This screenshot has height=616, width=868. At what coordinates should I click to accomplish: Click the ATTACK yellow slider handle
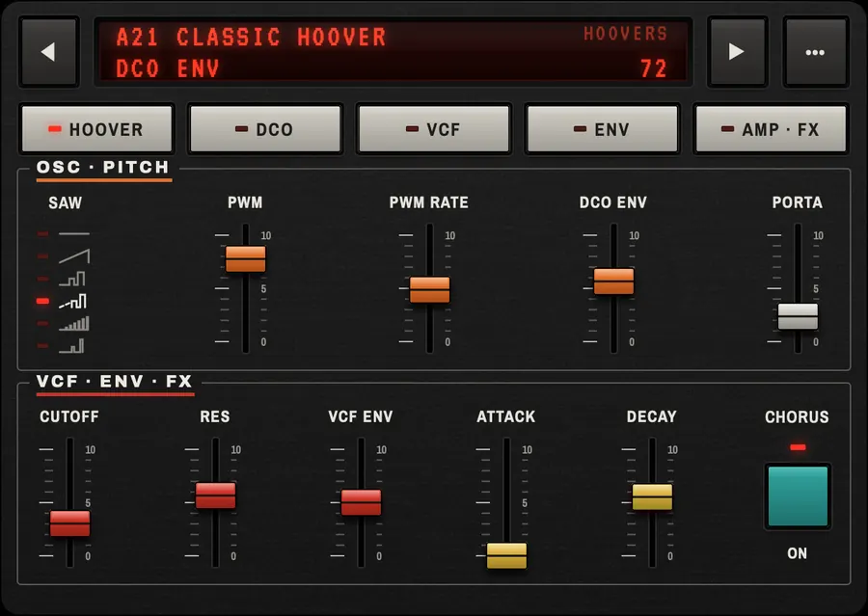(x=506, y=555)
